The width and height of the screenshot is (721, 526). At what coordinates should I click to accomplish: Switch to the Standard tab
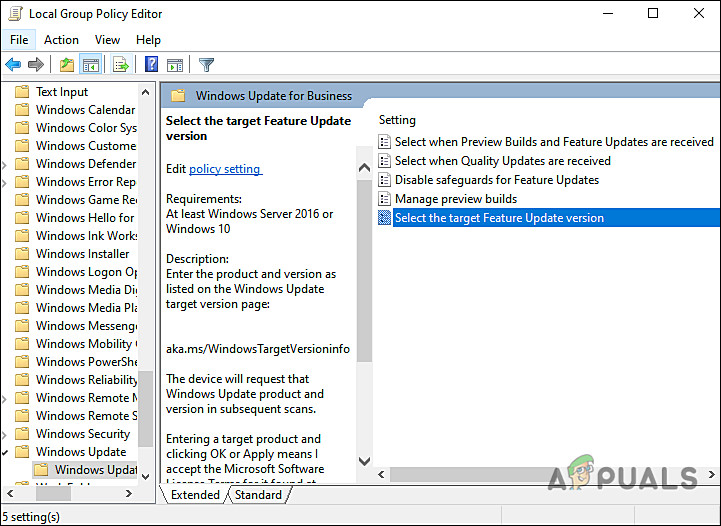[x=258, y=495]
